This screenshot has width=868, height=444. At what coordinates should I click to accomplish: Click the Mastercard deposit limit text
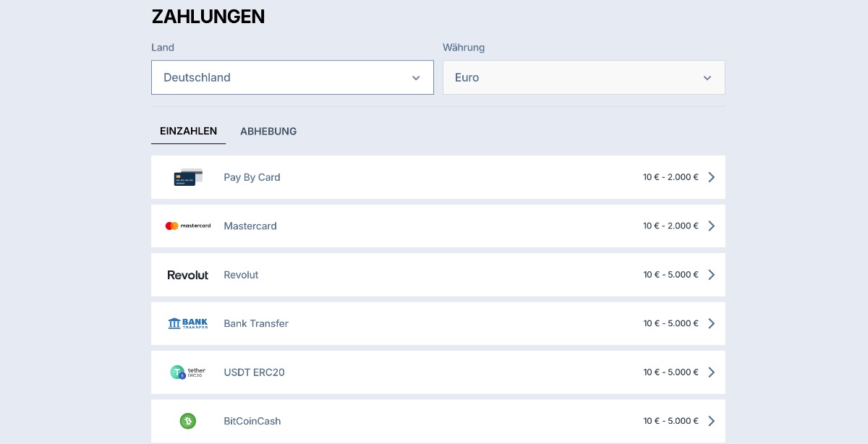point(670,226)
